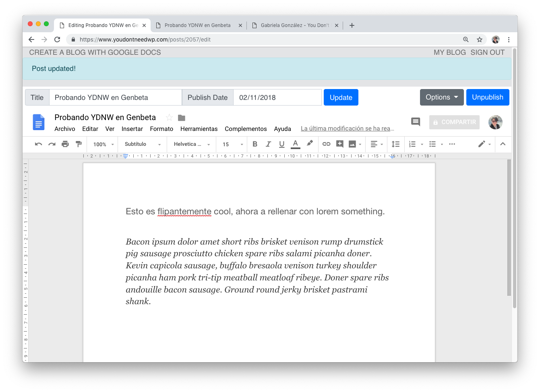
Task: Open the paint format tool
Action: click(x=78, y=144)
